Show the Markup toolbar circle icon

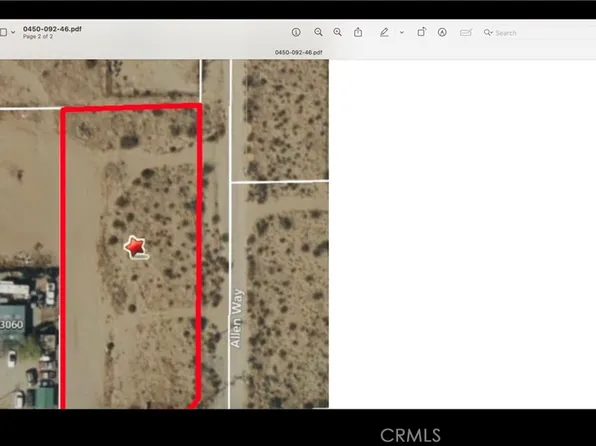tap(442, 32)
